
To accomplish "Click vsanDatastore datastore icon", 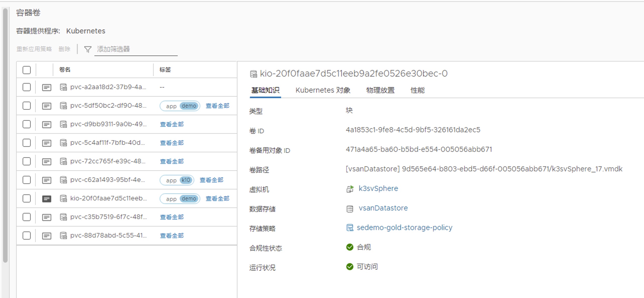I will 350,208.
